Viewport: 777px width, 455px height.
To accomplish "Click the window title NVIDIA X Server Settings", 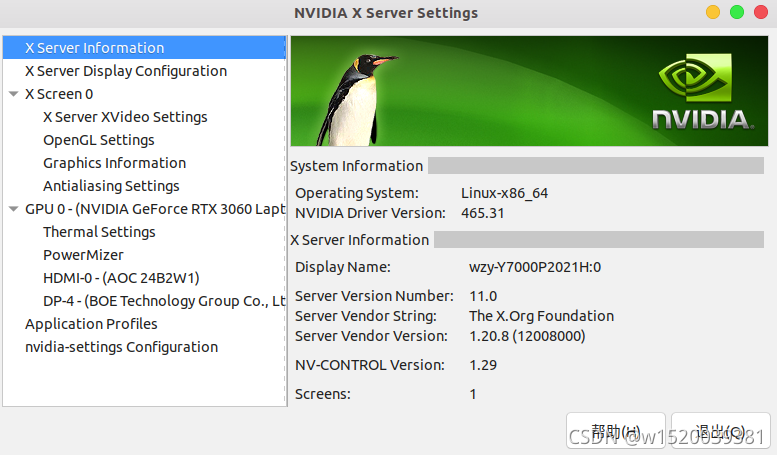I will pos(386,13).
